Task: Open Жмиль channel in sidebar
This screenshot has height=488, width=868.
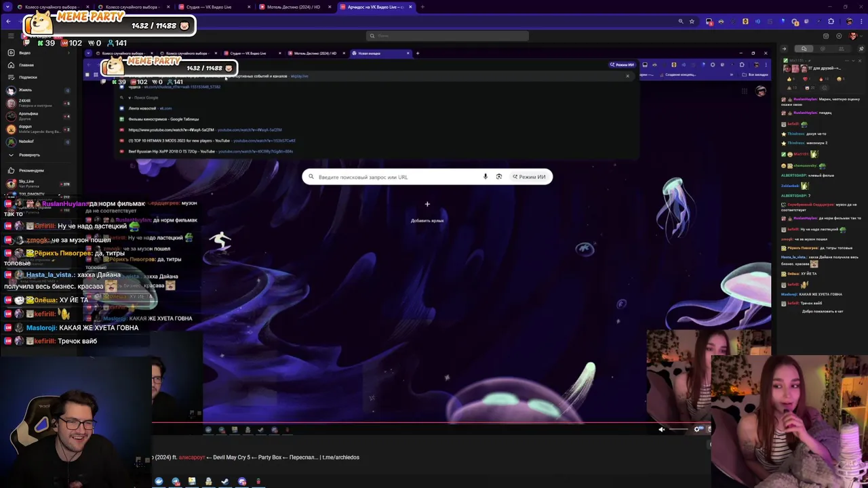Action: [37, 90]
